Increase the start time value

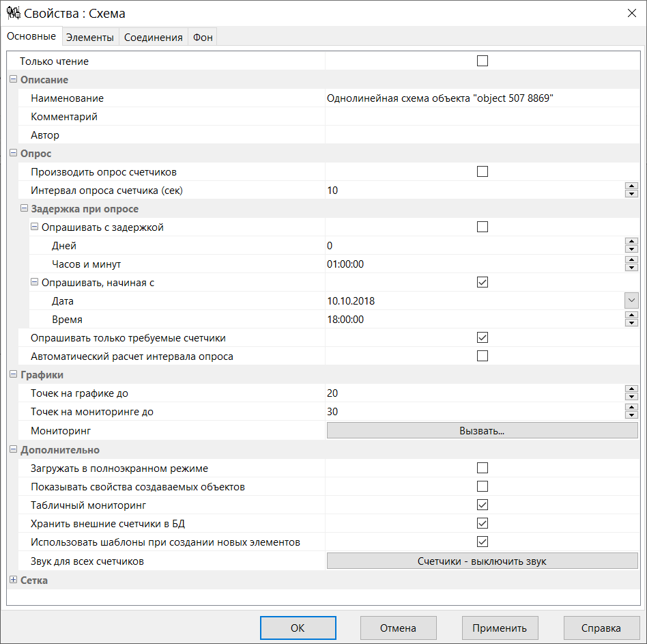631,316
